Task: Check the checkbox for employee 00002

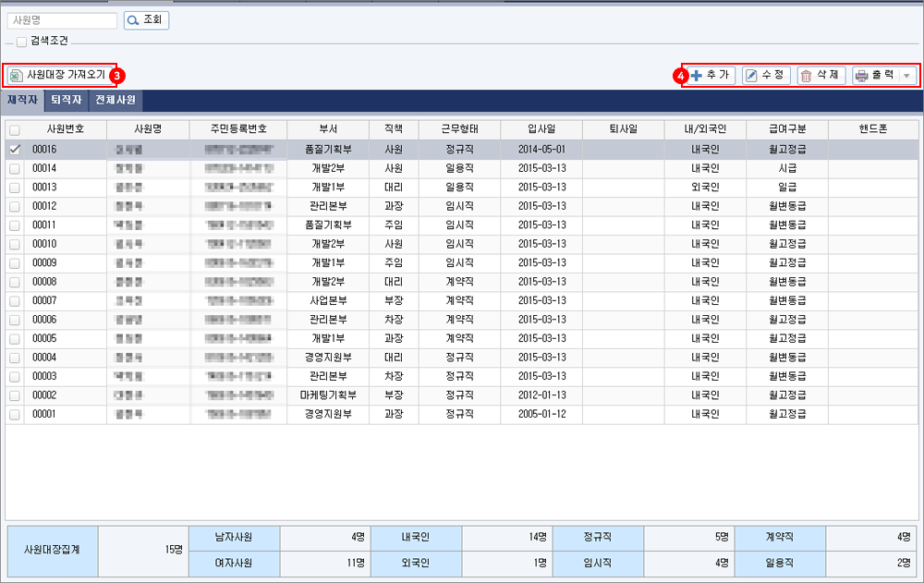Action: click(x=15, y=395)
